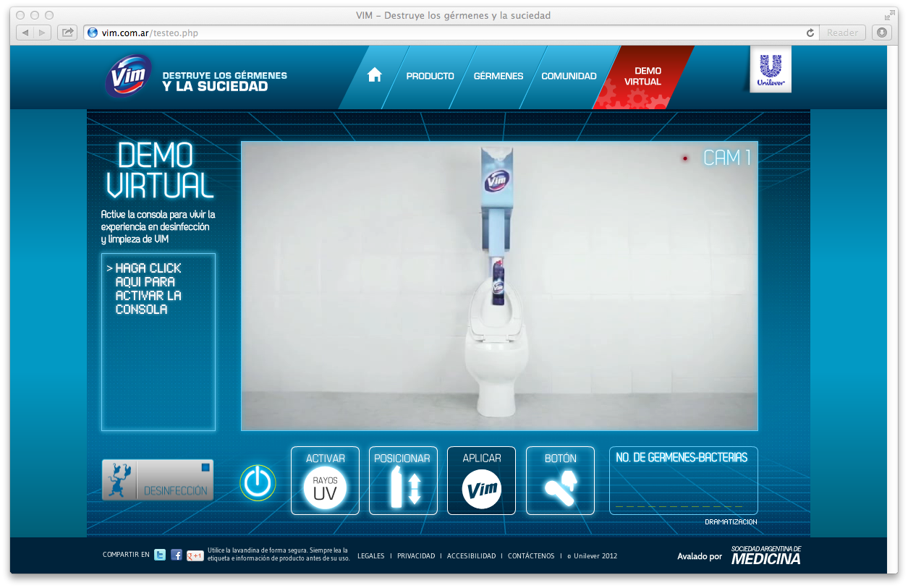Viewport: 908px width, 588px height.
Task: Click the Unilever logo
Action: pyautogui.click(x=771, y=70)
